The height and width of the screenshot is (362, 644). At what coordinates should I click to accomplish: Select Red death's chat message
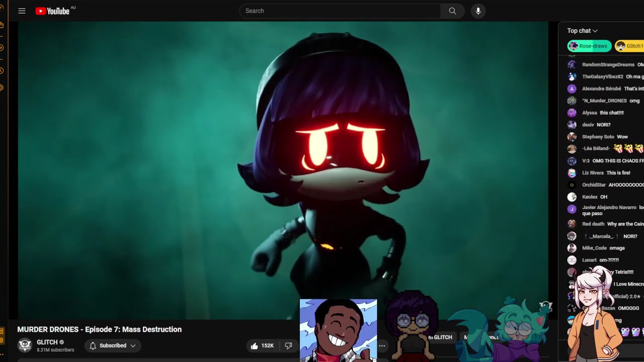(x=606, y=224)
